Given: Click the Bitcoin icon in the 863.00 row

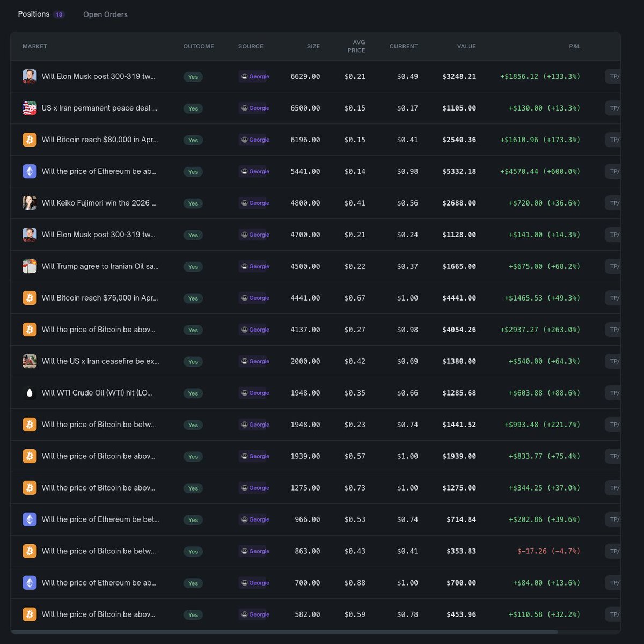Looking at the screenshot, I should 30,551.
